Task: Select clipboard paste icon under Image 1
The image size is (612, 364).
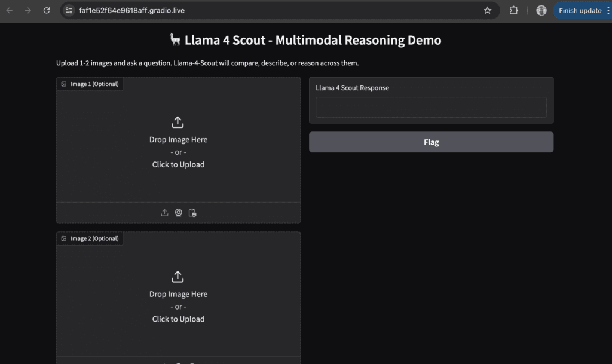Action: click(x=192, y=213)
